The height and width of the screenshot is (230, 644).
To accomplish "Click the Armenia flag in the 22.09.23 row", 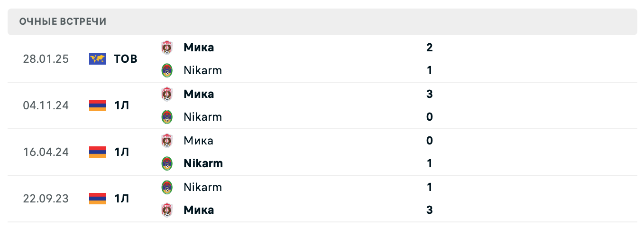I will tap(97, 199).
